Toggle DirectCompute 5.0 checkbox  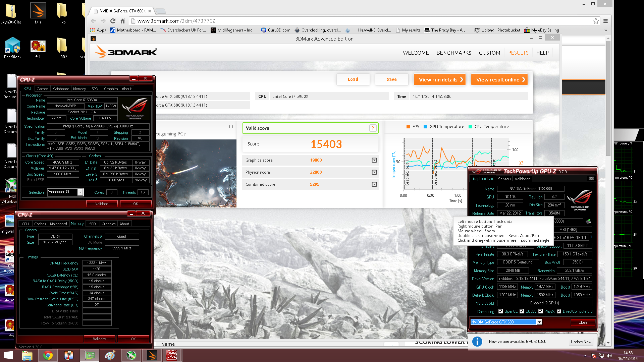[559, 311]
